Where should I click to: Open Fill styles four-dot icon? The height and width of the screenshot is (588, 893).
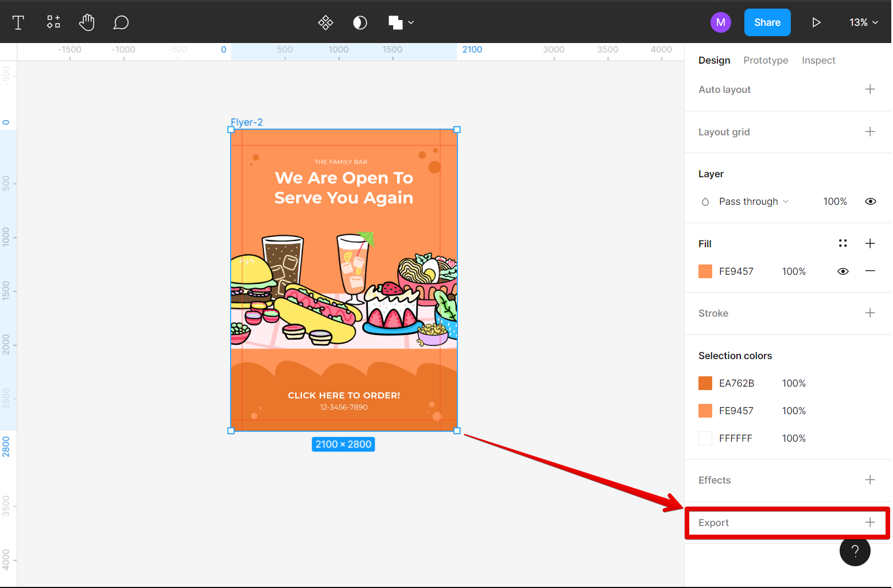pos(842,243)
